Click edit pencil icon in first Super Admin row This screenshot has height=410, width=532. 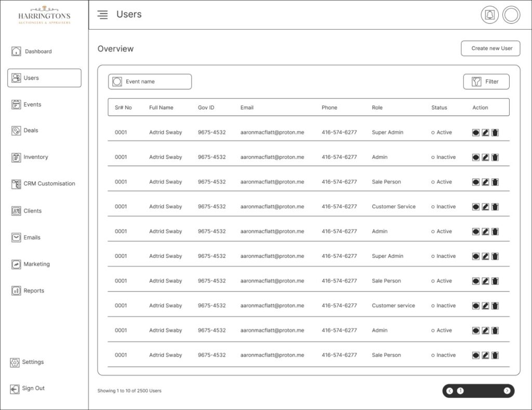pyautogui.click(x=485, y=133)
